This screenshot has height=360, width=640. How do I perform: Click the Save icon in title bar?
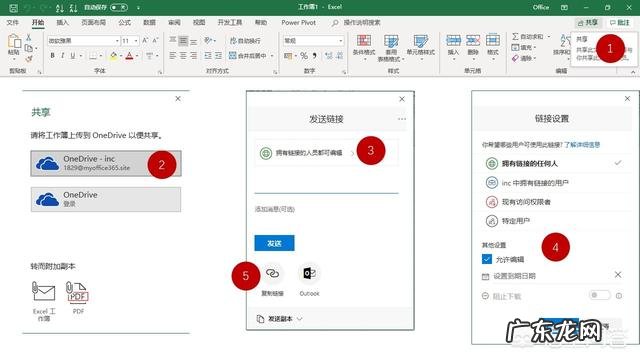coord(13,7)
